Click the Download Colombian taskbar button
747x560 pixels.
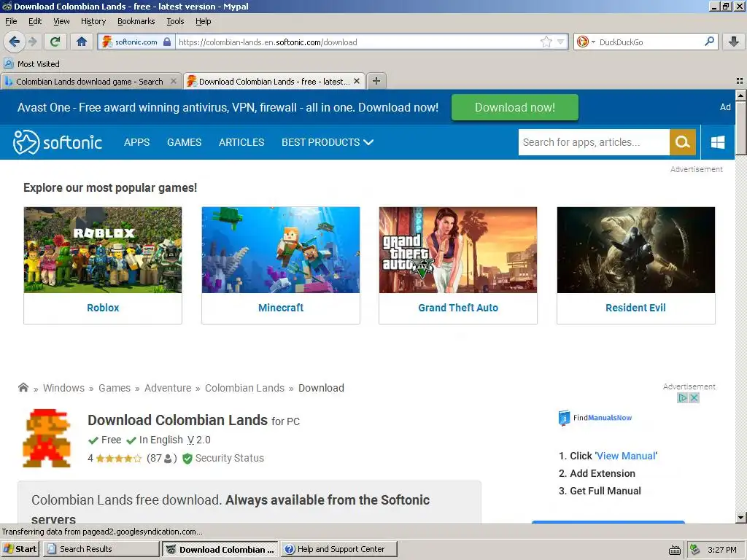point(220,549)
